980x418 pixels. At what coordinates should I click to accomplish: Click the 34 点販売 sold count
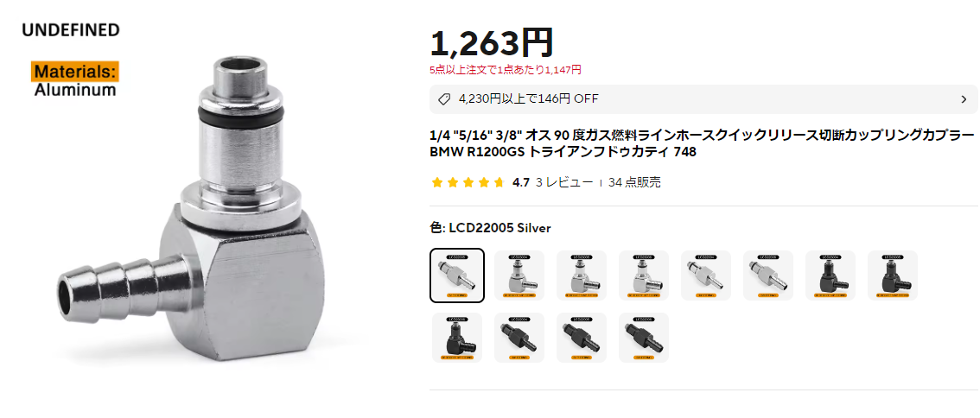point(634,182)
